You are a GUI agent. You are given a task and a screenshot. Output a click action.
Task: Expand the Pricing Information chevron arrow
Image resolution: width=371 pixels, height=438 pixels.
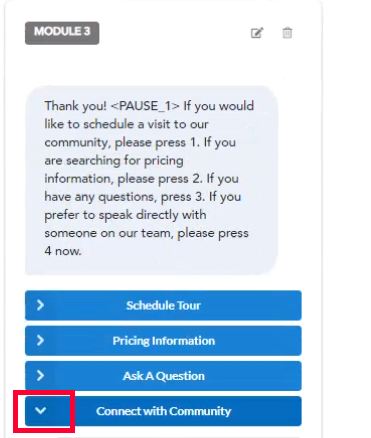pyautogui.click(x=40, y=340)
